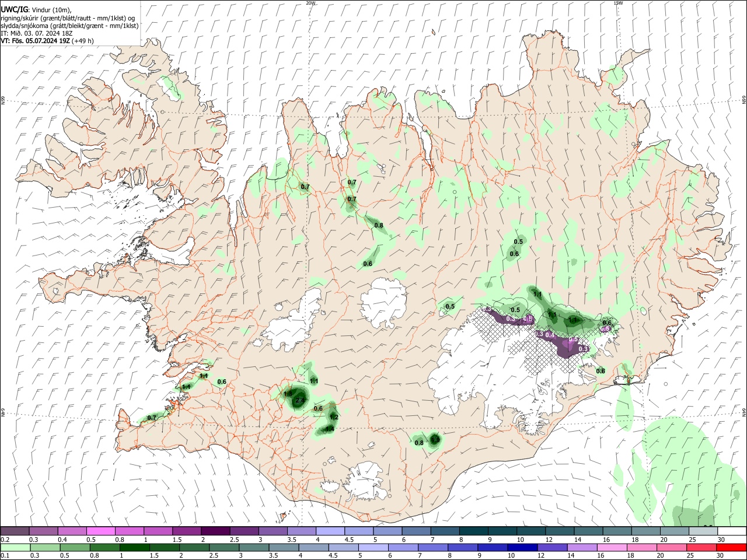
Task: Click the 'rigning/skúrir (grænt/blátt/rautt' legend line
Action: 68,17
